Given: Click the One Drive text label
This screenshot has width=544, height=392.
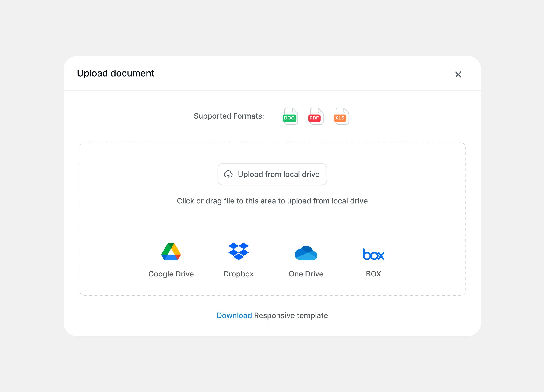Looking at the screenshot, I should [x=306, y=274].
